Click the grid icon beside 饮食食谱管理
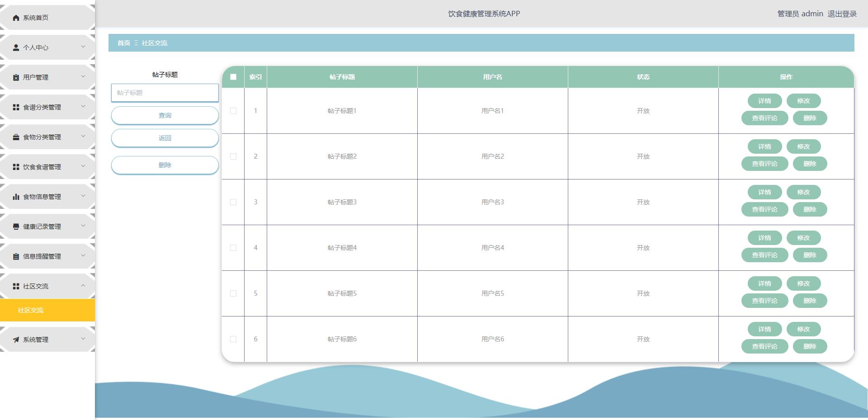 point(16,167)
